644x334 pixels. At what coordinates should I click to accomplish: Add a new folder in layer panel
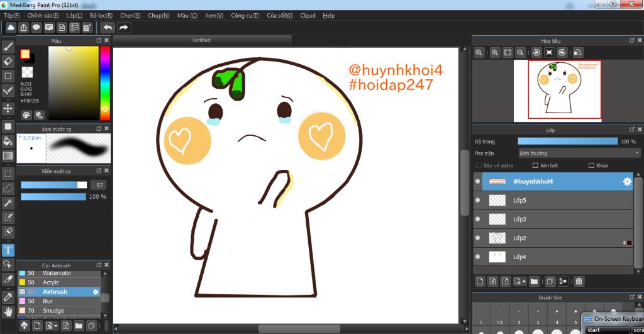click(x=534, y=281)
